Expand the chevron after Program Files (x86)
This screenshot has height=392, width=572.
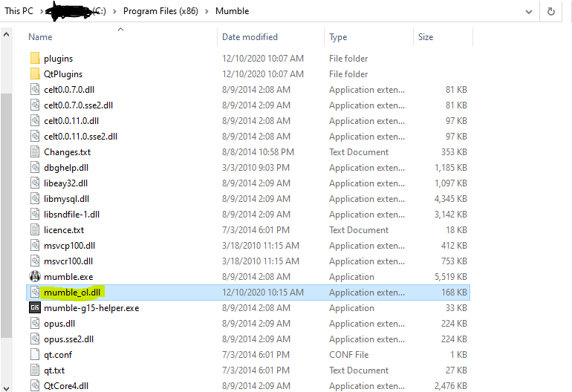[207, 11]
